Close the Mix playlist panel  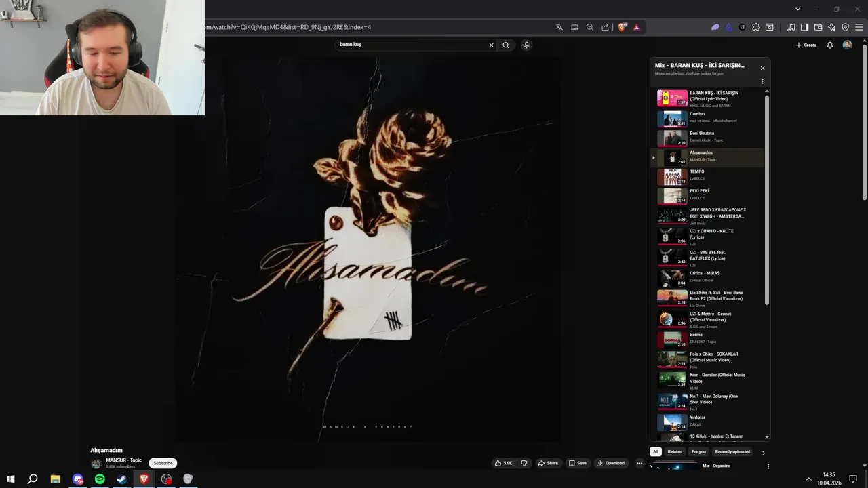pyautogui.click(x=762, y=68)
